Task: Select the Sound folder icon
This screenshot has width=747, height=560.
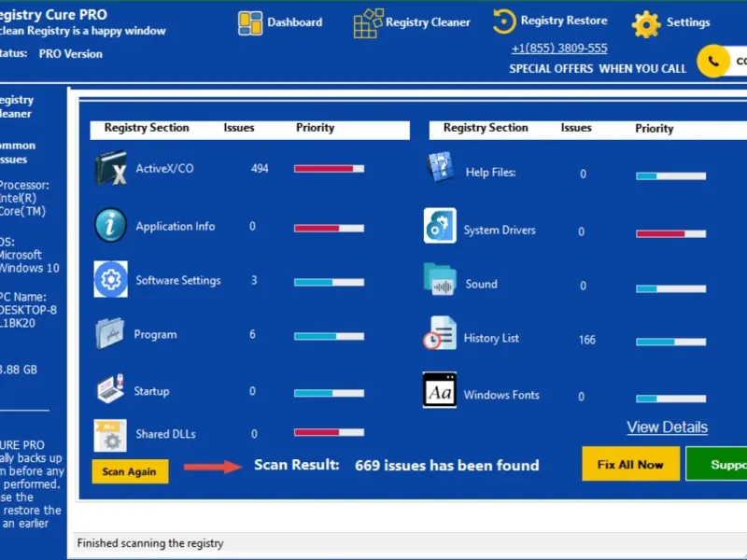Action: coord(440,279)
